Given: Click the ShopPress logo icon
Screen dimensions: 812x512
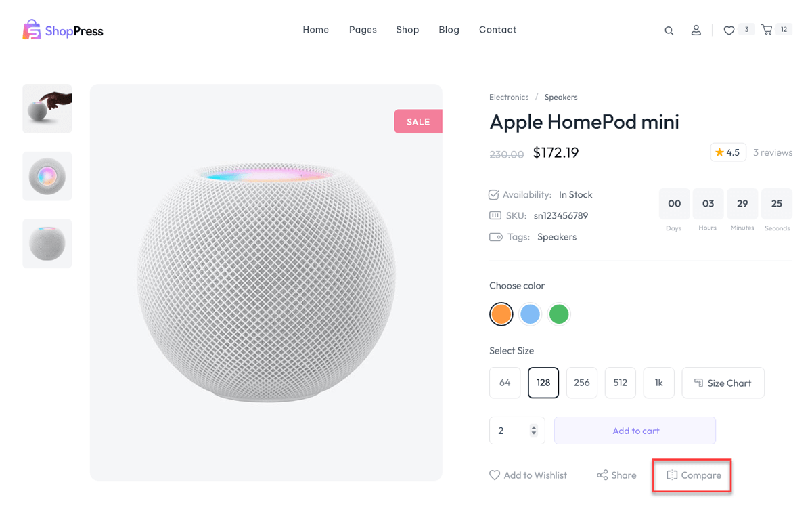Looking at the screenshot, I should [32, 30].
